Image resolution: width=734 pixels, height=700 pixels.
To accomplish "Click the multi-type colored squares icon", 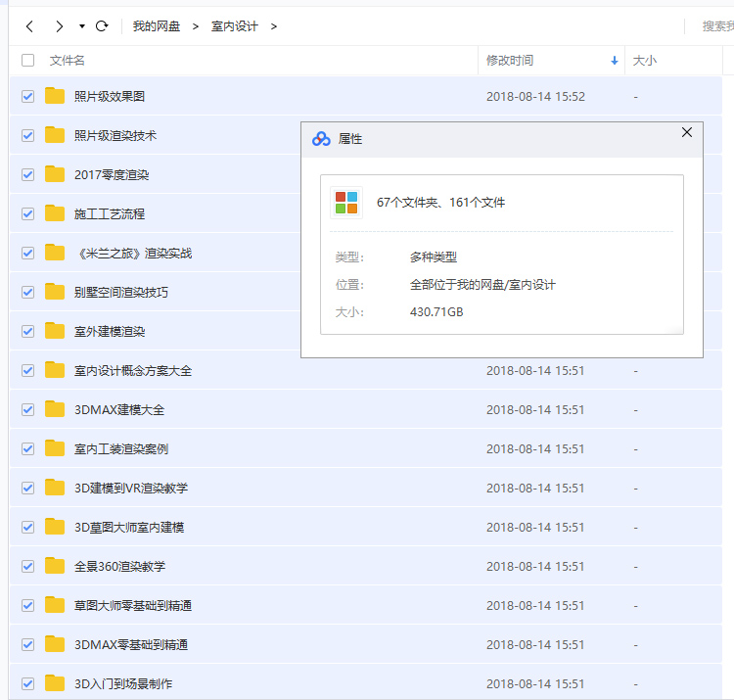I will (x=346, y=203).
